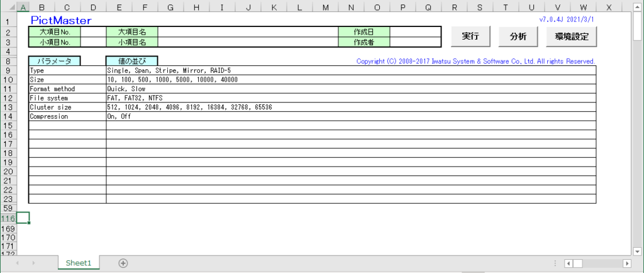Click the 実行 button
Viewport: 644px width, 273px height.
pyautogui.click(x=470, y=36)
